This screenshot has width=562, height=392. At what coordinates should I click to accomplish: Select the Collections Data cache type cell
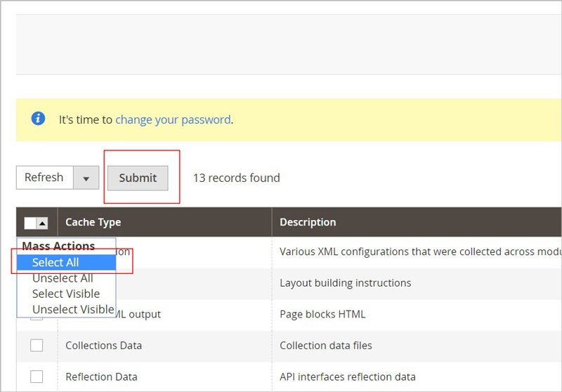[103, 345]
